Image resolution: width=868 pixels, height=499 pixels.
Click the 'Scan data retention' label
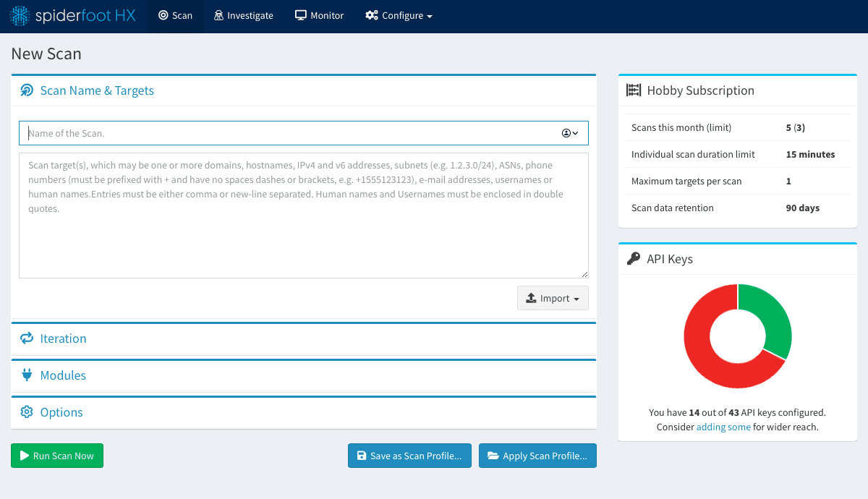tap(673, 208)
